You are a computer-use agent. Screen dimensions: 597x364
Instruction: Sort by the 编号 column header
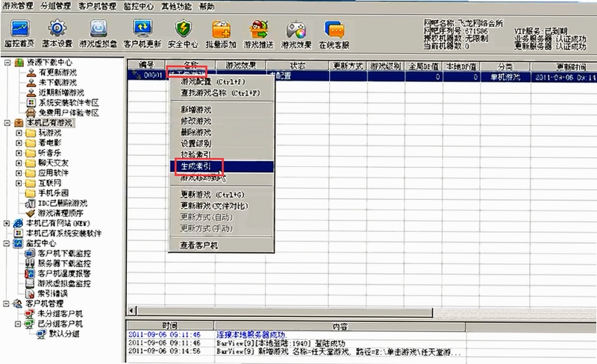point(146,66)
